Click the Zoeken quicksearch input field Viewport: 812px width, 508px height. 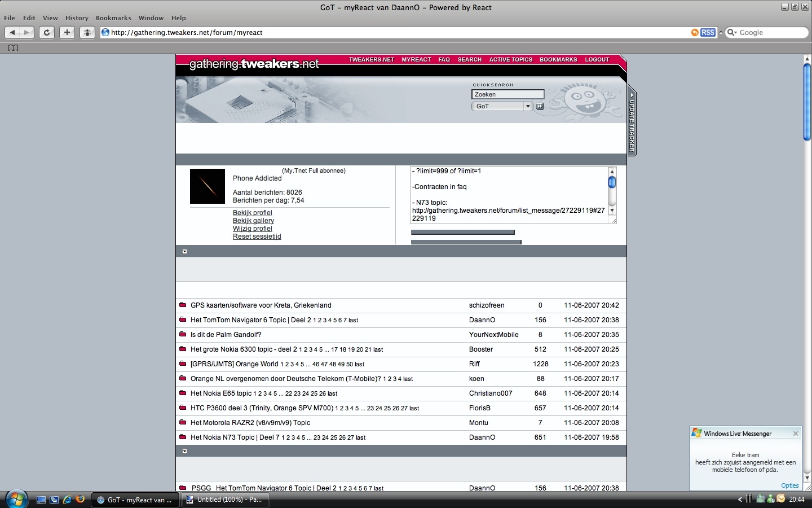(508, 94)
